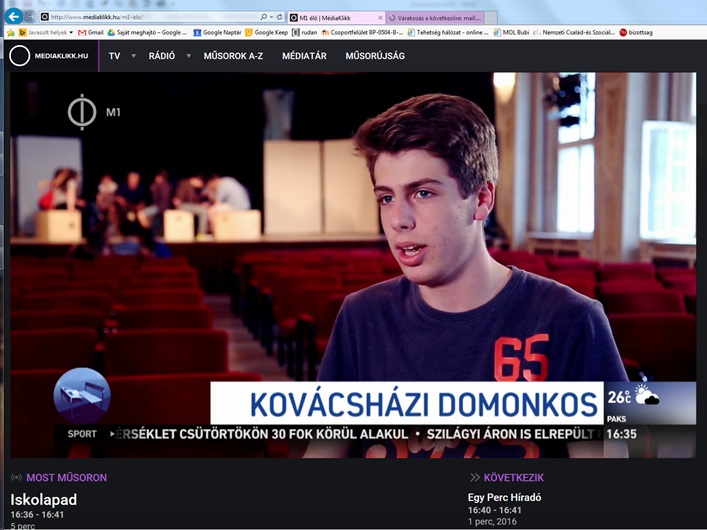The width and height of the screenshot is (707, 530).
Task: Click the M1 channel logo in video
Action: pyautogui.click(x=94, y=112)
